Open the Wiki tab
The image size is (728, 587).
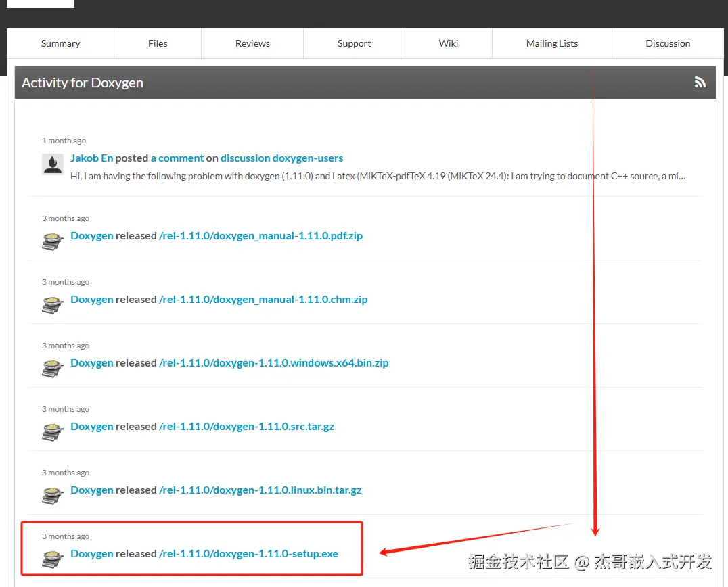click(449, 43)
